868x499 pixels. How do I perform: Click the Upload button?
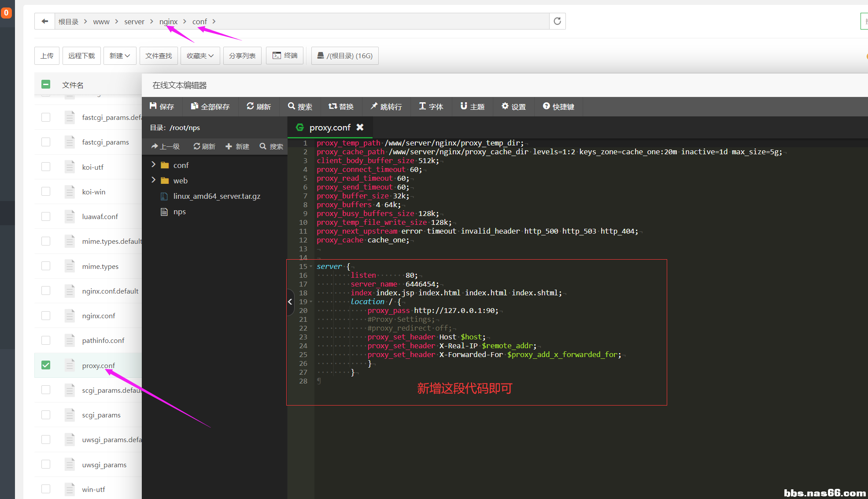click(x=47, y=56)
